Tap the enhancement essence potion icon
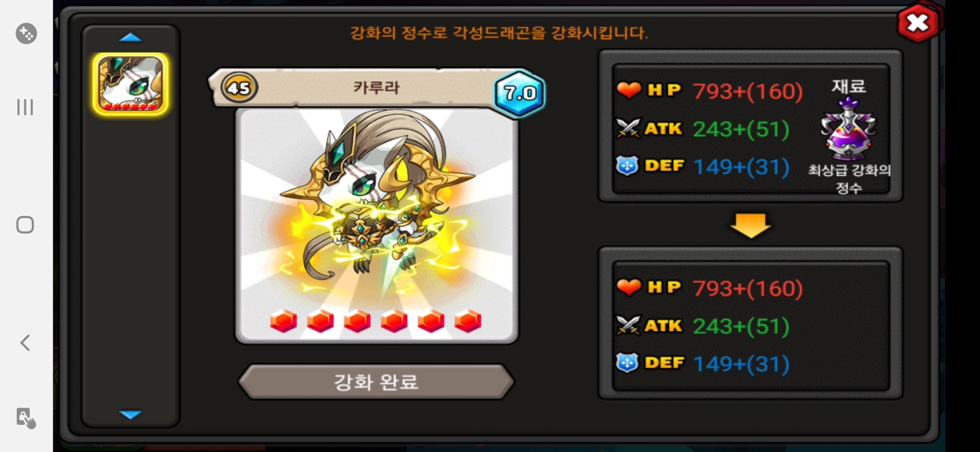The width and height of the screenshot is (980, 452). (848, 128)
